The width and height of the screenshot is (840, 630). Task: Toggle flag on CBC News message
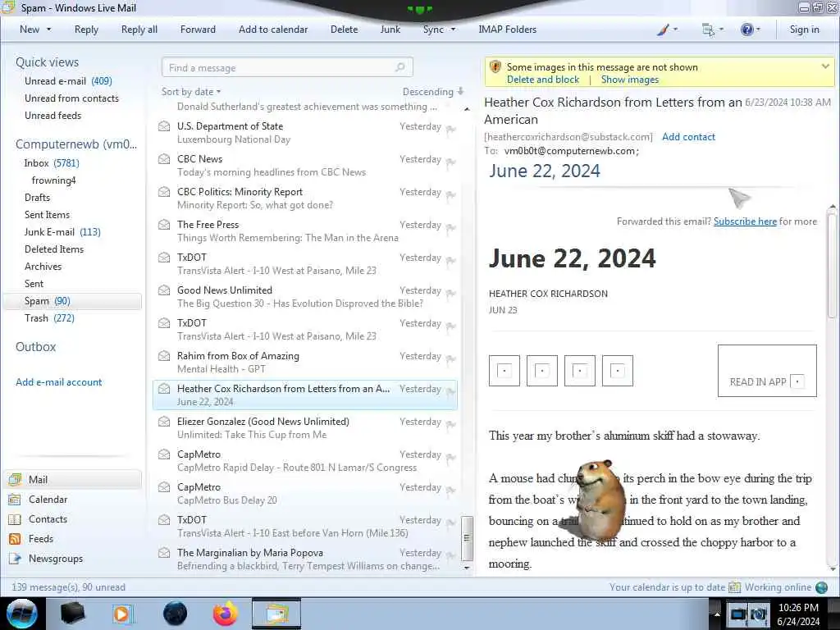pyautogui.click(x=451, y=162)
